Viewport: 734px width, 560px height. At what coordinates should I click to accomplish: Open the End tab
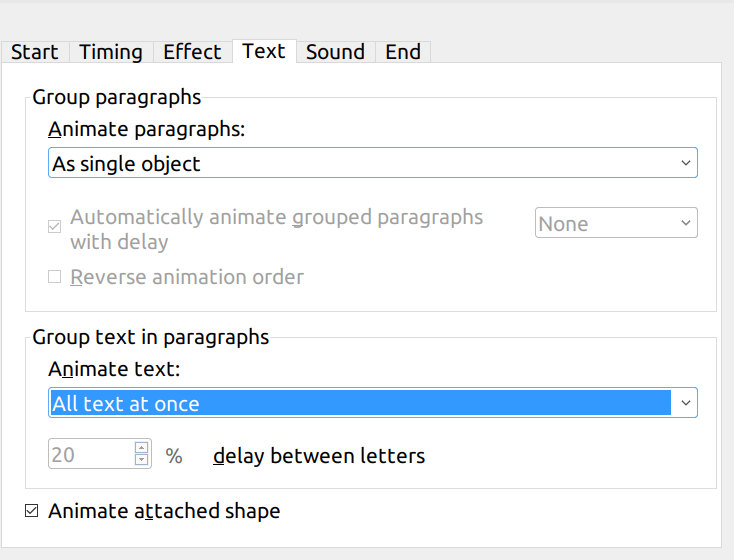[403, 52]
